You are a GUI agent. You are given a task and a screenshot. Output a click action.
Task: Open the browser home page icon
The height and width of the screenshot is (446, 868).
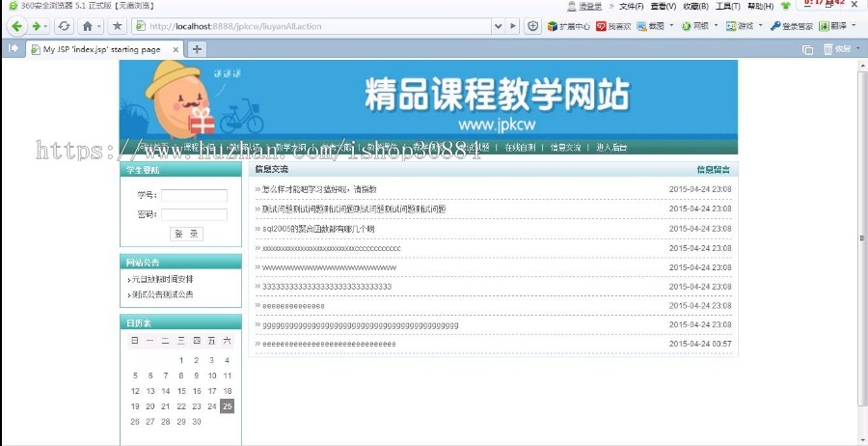coord(87,26)
